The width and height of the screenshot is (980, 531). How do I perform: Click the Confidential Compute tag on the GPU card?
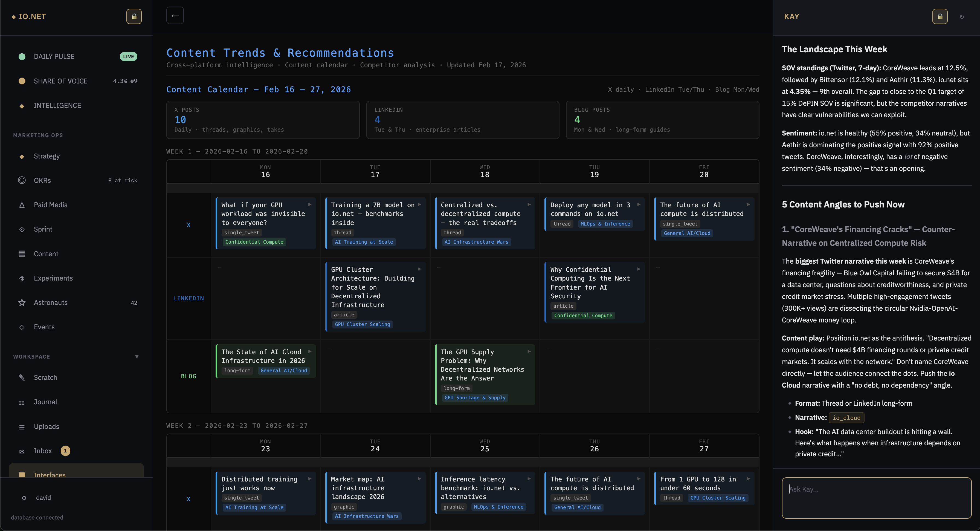point(254,242)
